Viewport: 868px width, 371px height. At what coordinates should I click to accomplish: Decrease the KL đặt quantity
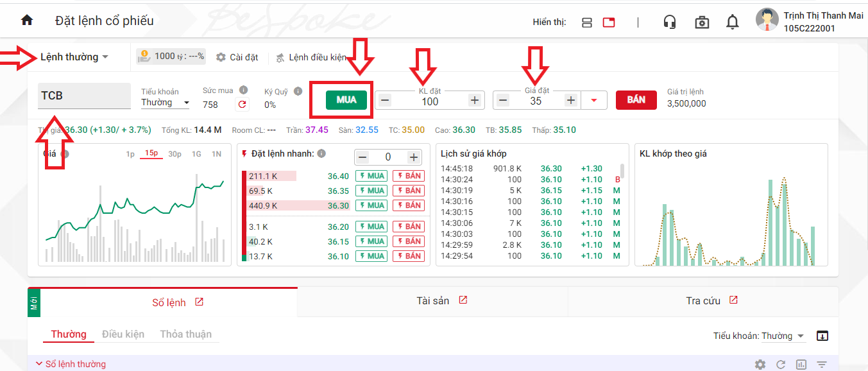[x=384, y=100]
